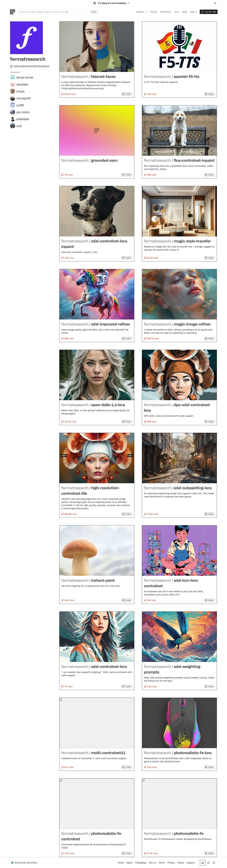227x868 pixels.
Task: Click Sign in
Action: [x=194, y=12]
